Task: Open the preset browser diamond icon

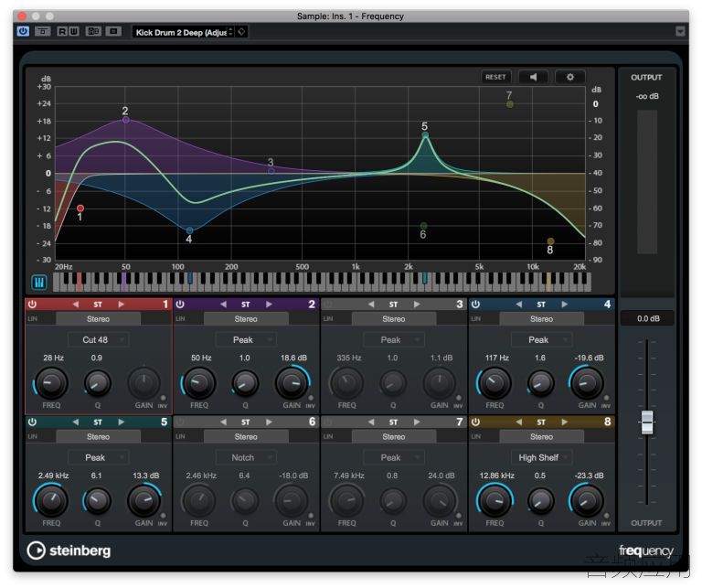Action: click(241, 32)
